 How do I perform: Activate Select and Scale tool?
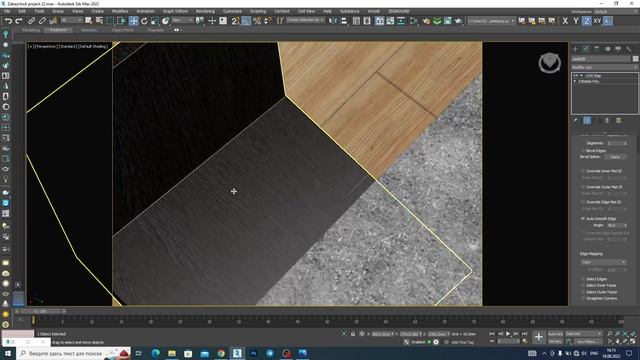[154, 21]
